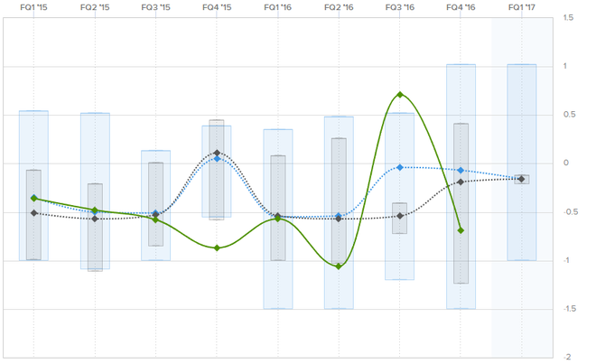
Task: Click the dark gray diamond at FQ1 '15
Action: point(33,213)
